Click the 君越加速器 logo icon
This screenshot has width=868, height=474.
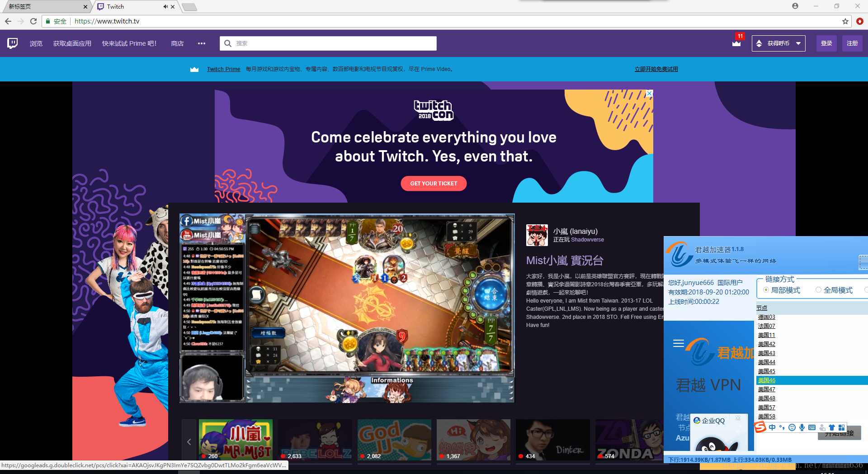679,254
